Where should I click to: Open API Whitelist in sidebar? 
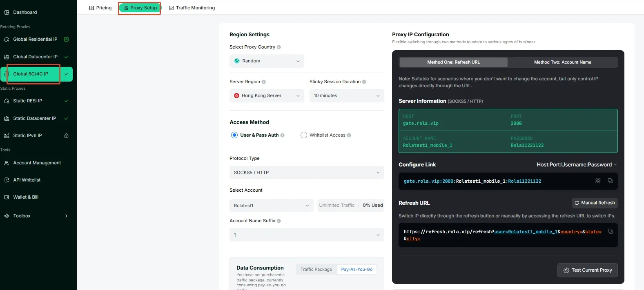coord(27,180)
